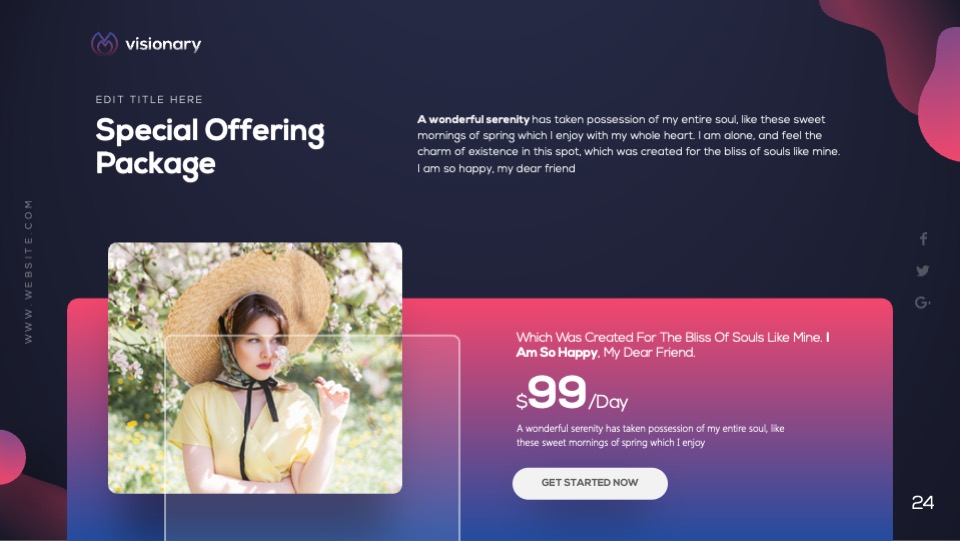Open the Facebook social icon
This screenshot has height=541, width=960.
pos(923,239)
